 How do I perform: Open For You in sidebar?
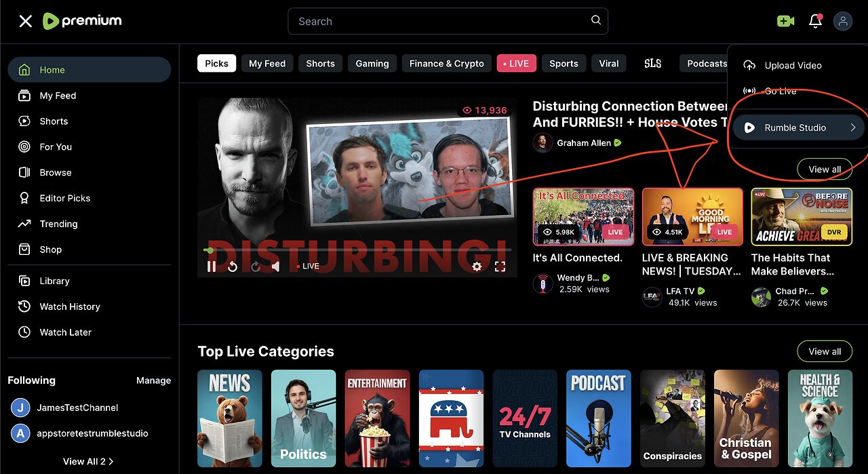[90, 146]
